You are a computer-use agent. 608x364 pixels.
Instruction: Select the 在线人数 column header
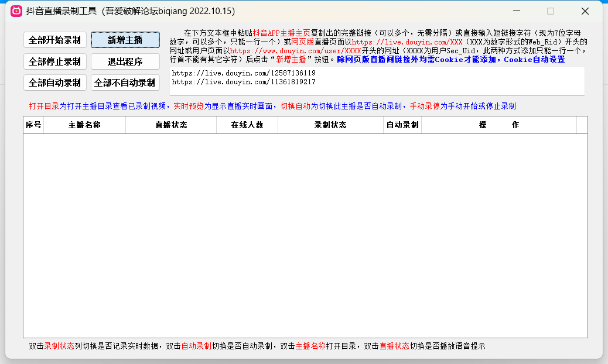click(247, 125)
